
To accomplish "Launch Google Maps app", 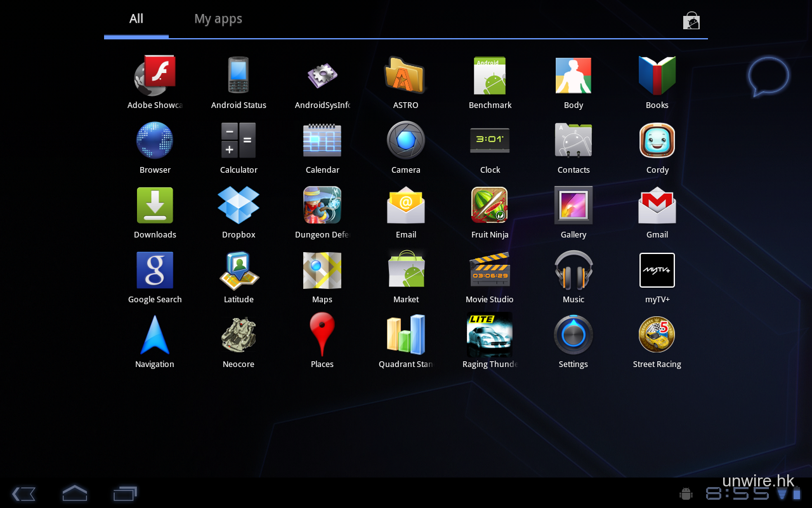I will (322, 271).
